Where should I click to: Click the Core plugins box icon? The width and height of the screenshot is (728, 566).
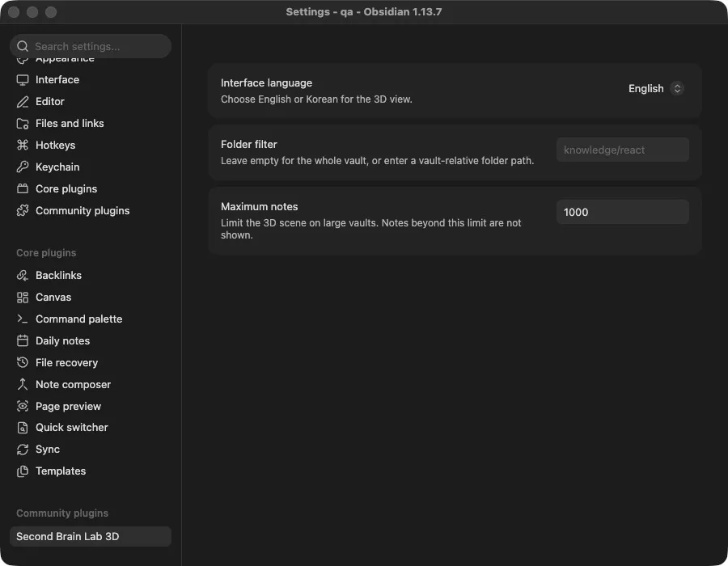23,189
